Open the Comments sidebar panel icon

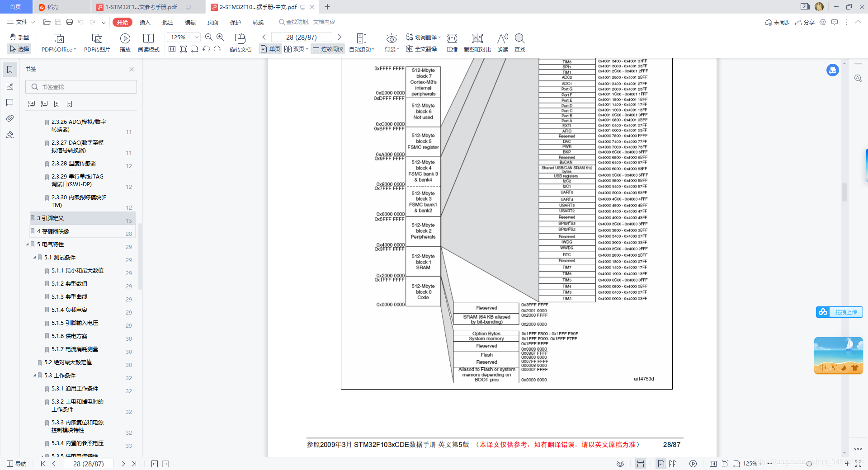point(9,102)
